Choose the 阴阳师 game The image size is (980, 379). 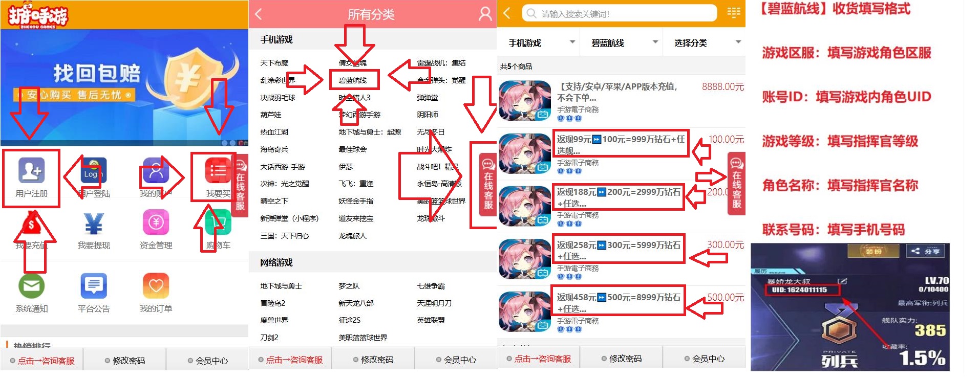[x=428, y=115]
